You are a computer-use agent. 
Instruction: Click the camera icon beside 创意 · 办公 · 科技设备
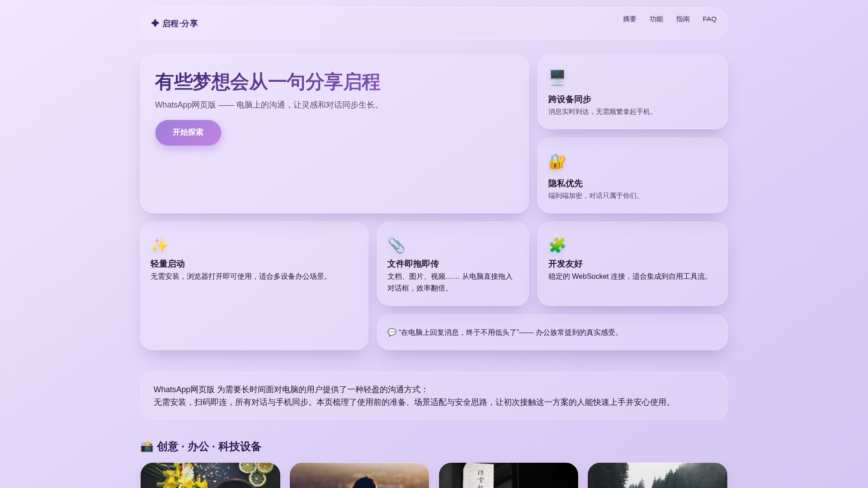point(147,446)
